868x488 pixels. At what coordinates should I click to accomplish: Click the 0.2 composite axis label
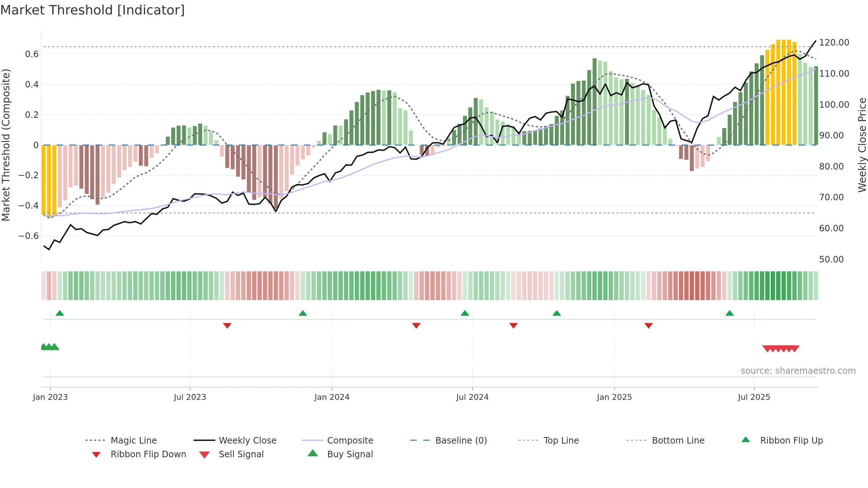[31, 115]
